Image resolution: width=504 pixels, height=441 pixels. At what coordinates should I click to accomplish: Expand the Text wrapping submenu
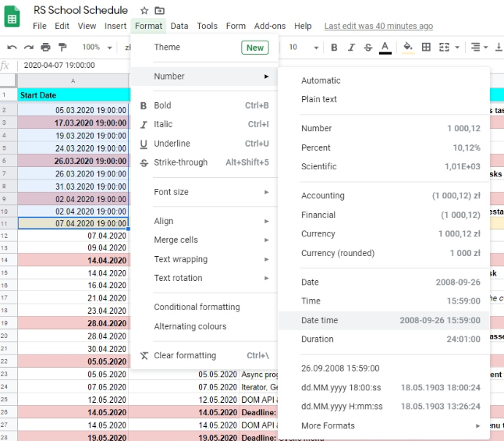[x=204, y=259]
